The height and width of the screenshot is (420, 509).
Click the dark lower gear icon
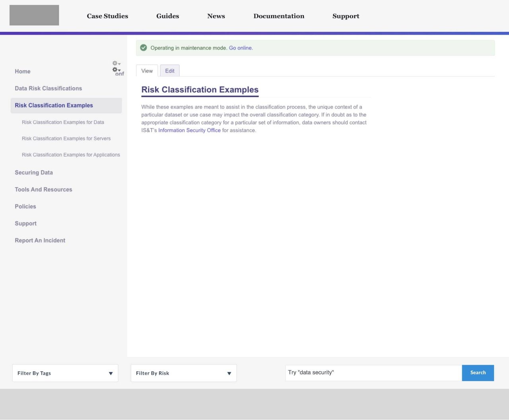[115, 70]
